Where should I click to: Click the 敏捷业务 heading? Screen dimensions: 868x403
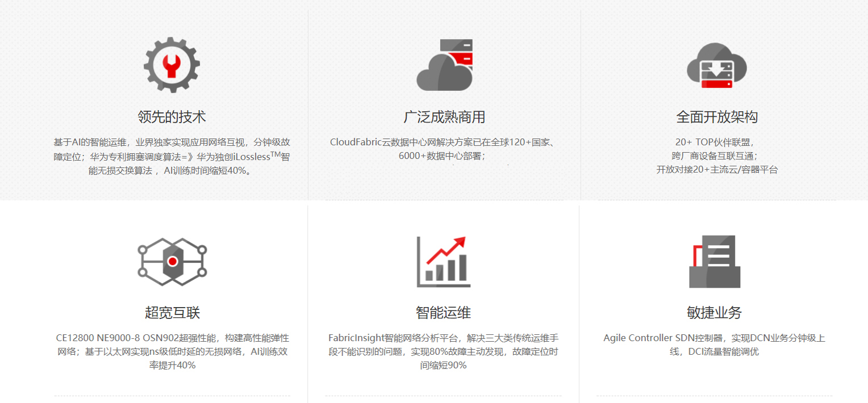[715, 313]
